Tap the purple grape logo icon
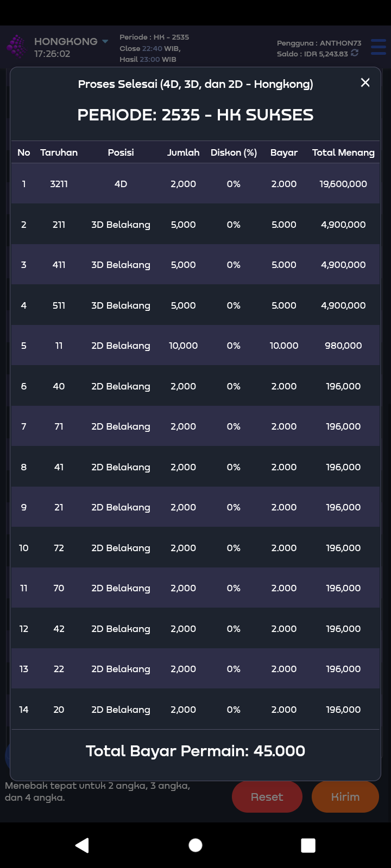Screen dimensions: 391x868 [x=16, y=47]
